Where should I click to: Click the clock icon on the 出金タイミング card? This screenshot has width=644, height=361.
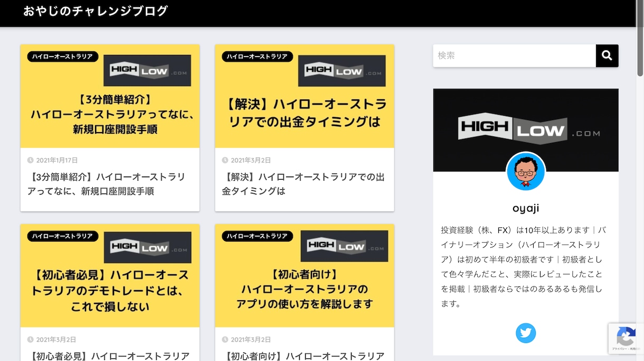tap(225, 160)
